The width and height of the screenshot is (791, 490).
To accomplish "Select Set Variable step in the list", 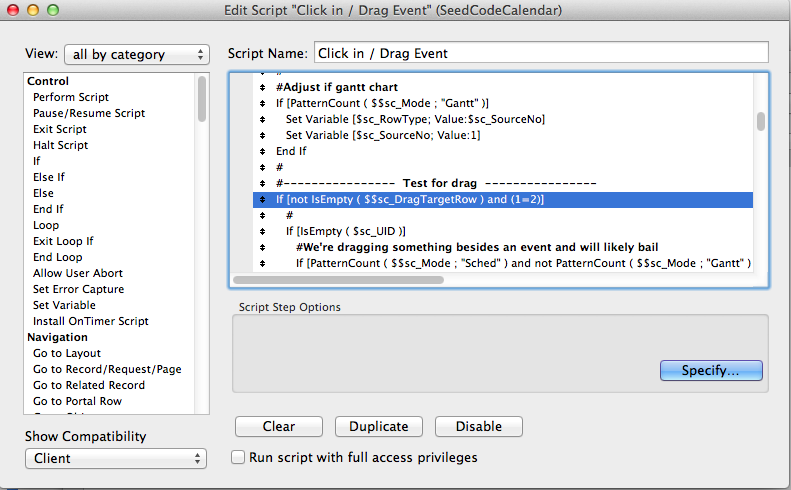I will (64, 305).
